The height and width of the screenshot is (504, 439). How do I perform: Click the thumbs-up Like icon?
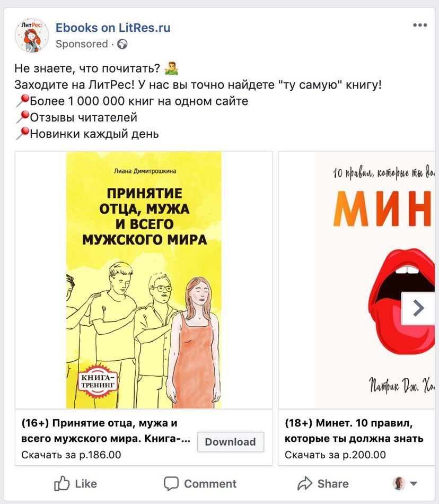click(x=62, y=483)
